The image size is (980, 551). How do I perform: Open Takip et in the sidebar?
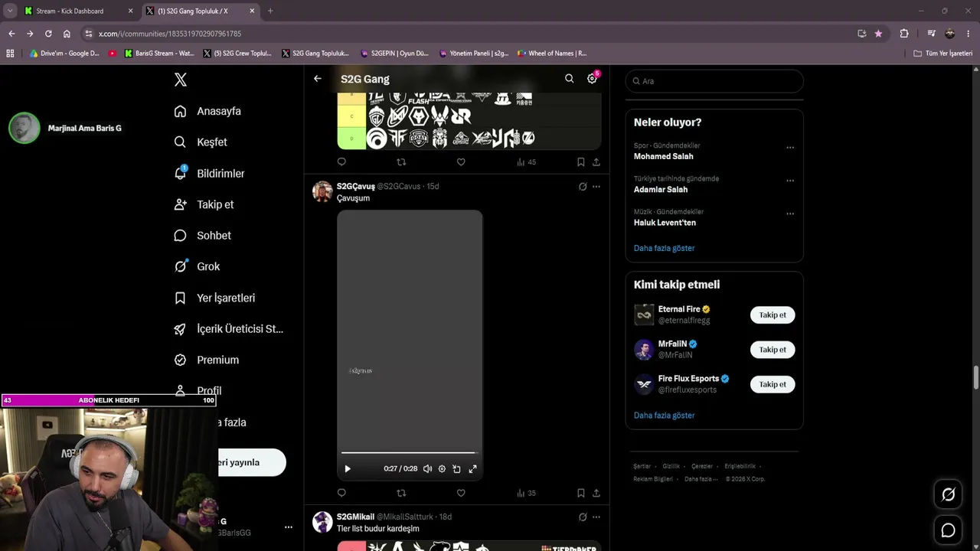204,204
